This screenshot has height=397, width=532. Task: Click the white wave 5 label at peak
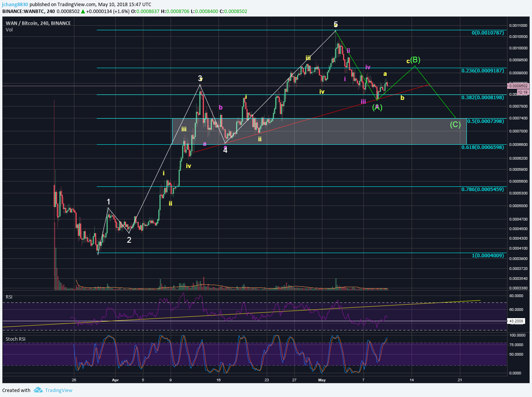[336, 25]
